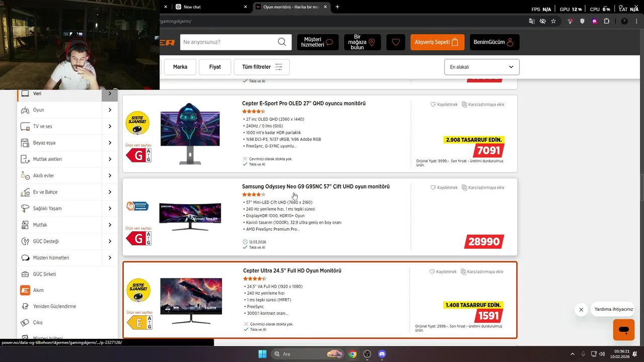Open the Fiyat filter
Image resolution: width=644 pixels, height=362 pixels.
click(215, 67)
